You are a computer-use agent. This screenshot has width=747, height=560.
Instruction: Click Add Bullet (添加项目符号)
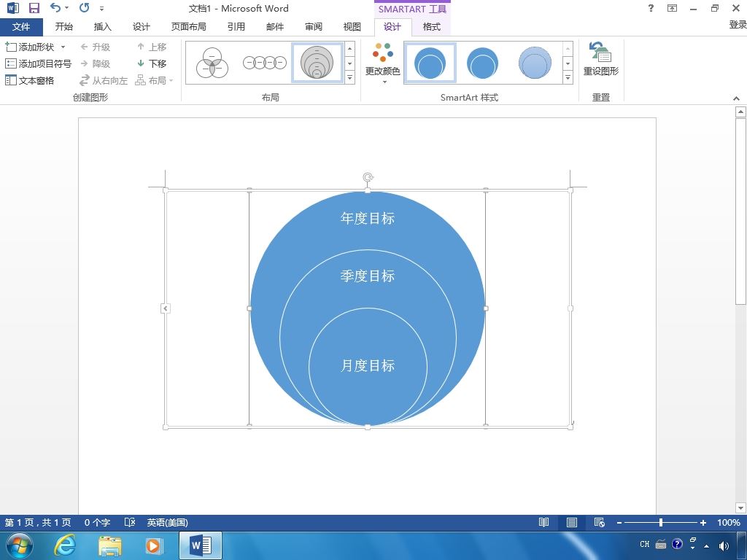pos(38,64)
